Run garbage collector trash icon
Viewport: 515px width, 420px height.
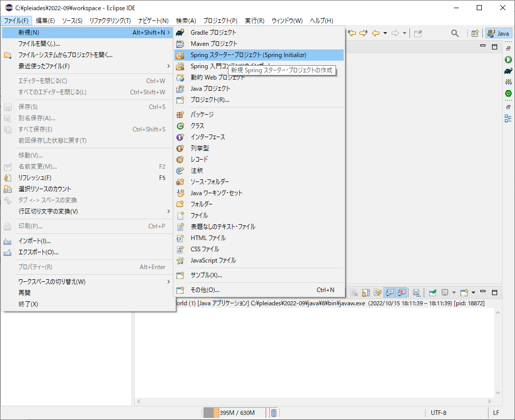pyautogui.click(x=274, y=413)
